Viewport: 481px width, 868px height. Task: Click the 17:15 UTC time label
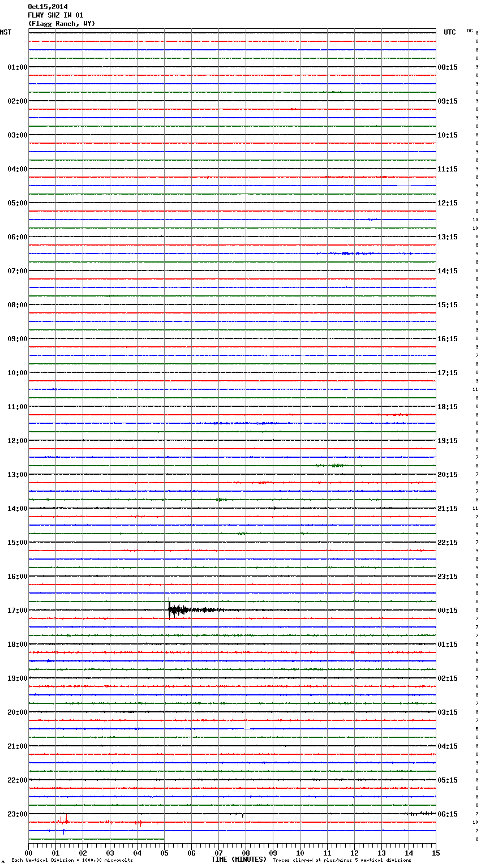click(x=448, y=373)
